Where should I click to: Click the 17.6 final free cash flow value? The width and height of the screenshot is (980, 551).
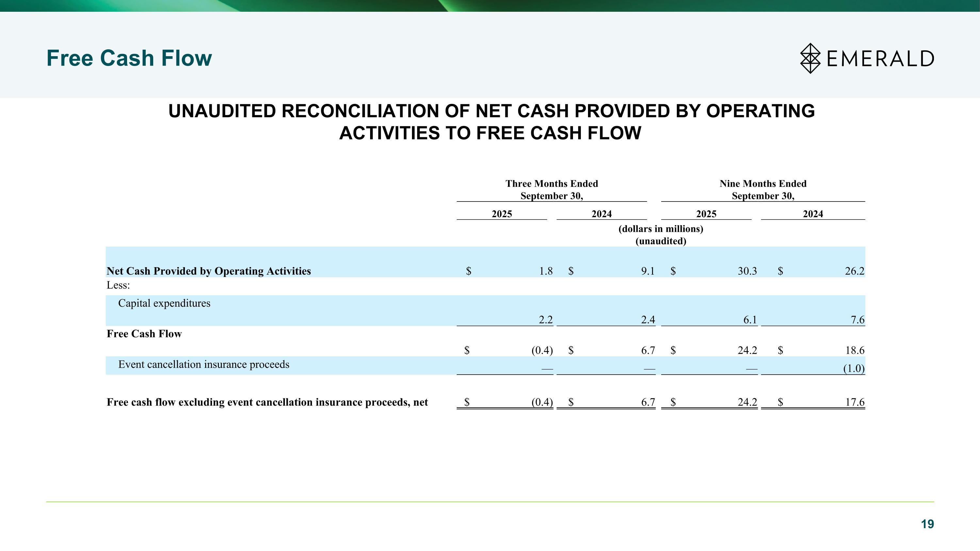click(x=855, y=402)
